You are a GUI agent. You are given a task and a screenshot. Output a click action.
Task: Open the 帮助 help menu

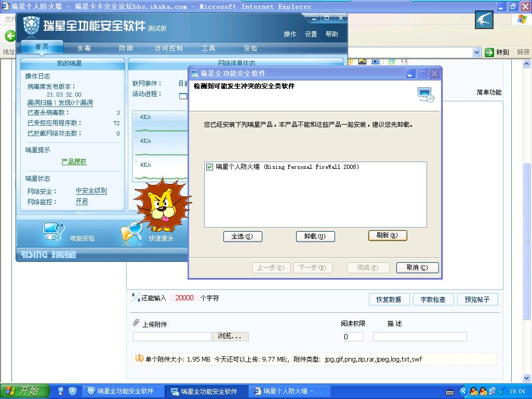[x=331, y=34]
